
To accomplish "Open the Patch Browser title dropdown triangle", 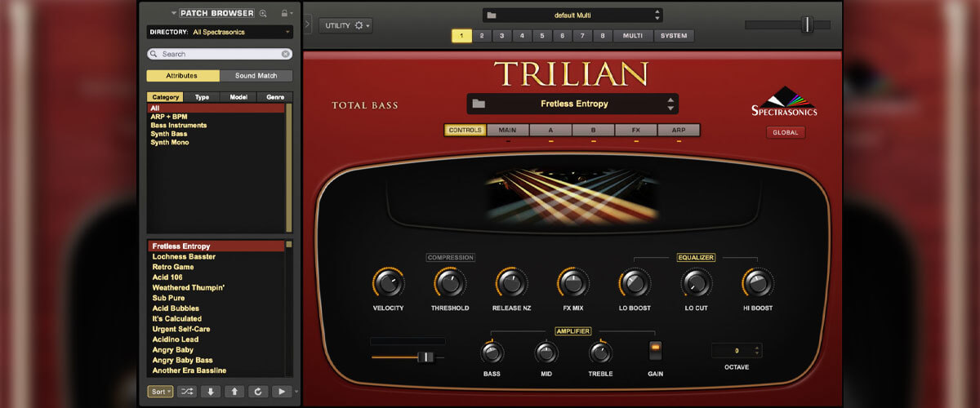I will [174, 13].
